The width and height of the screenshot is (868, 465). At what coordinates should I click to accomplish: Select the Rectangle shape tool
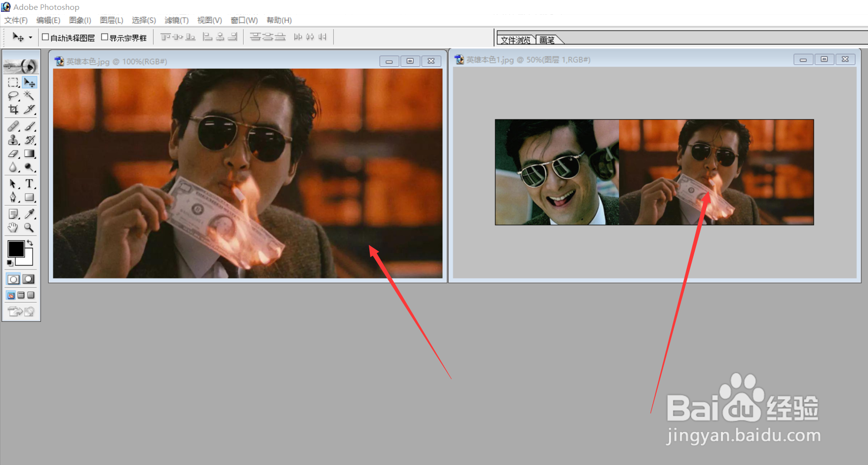(x=30, y=197)
